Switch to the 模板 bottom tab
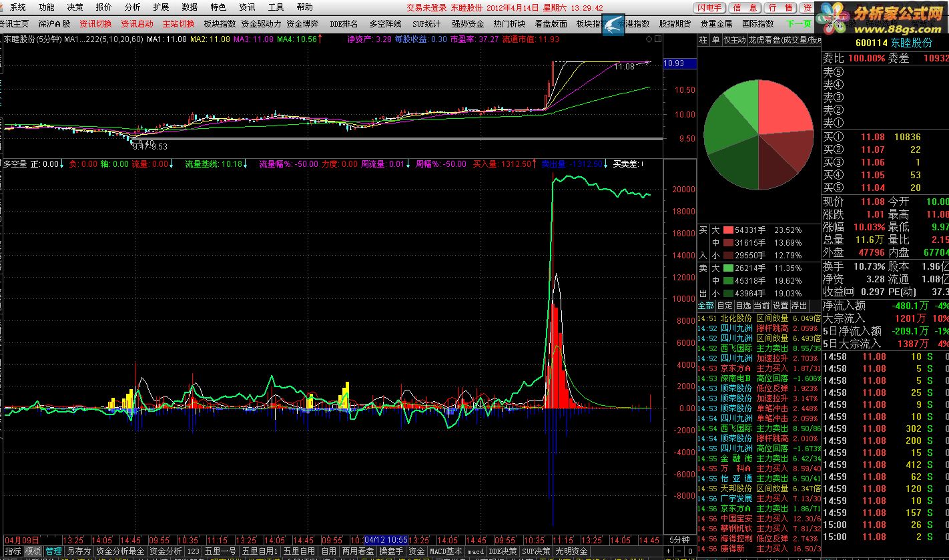The width and height of the screenshot is (949, 560). point(33,551)
